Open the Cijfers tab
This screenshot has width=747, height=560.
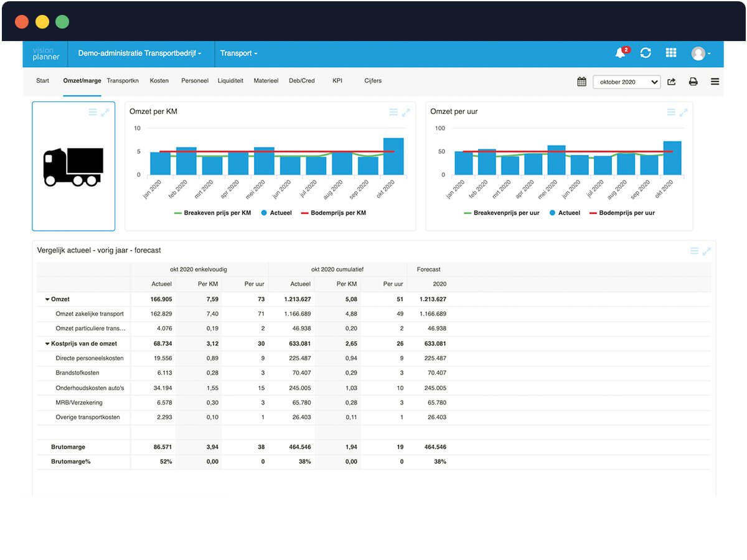click(x=373, y=81)
